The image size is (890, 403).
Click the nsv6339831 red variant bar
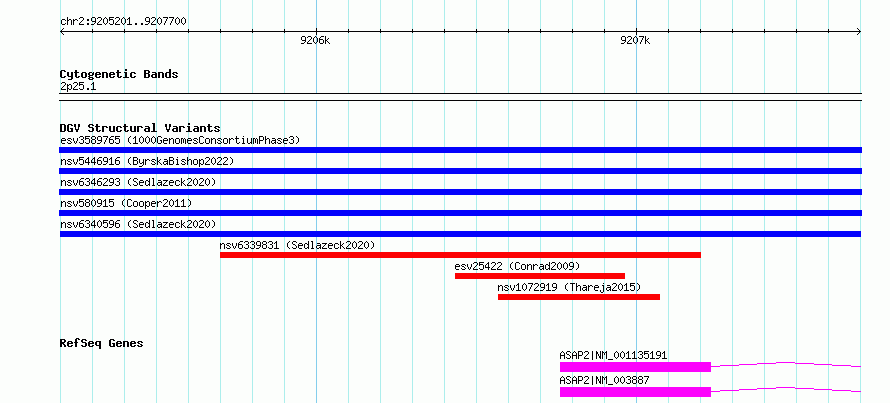[460, 255]
